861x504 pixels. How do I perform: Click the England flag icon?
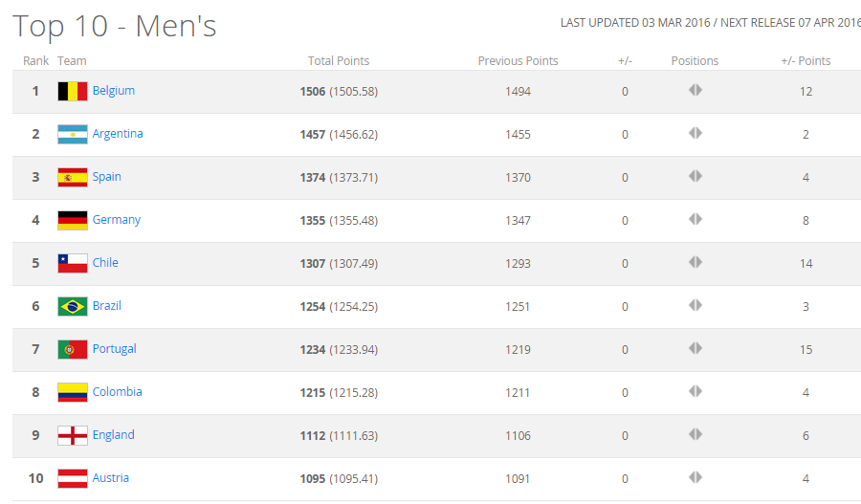click(73, 436)
